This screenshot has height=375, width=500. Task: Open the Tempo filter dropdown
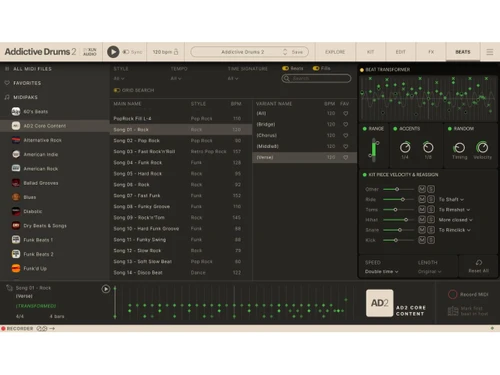pos(176,79)
